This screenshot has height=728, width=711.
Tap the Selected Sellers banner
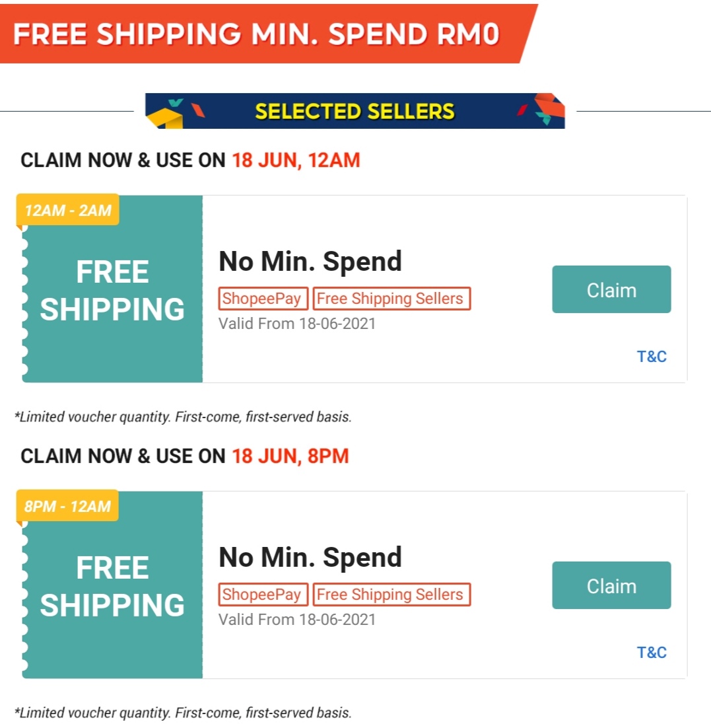(355, 111)
